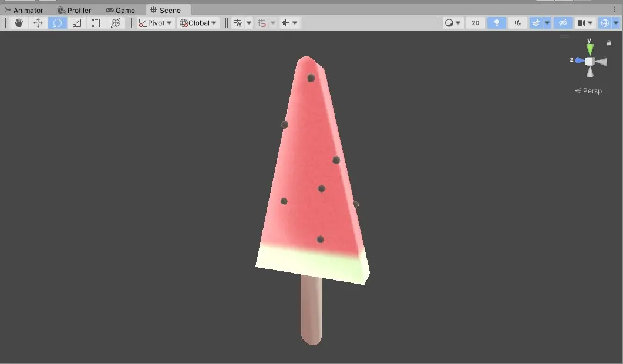Select the Hand view tool
The image size is (623, 364).
click(x=18, y=22)
